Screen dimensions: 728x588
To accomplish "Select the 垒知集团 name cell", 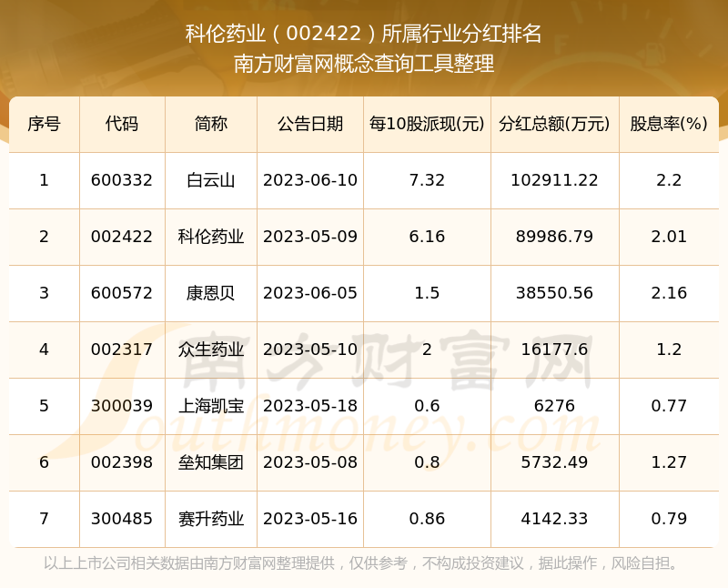I will [x=211, y=462].
